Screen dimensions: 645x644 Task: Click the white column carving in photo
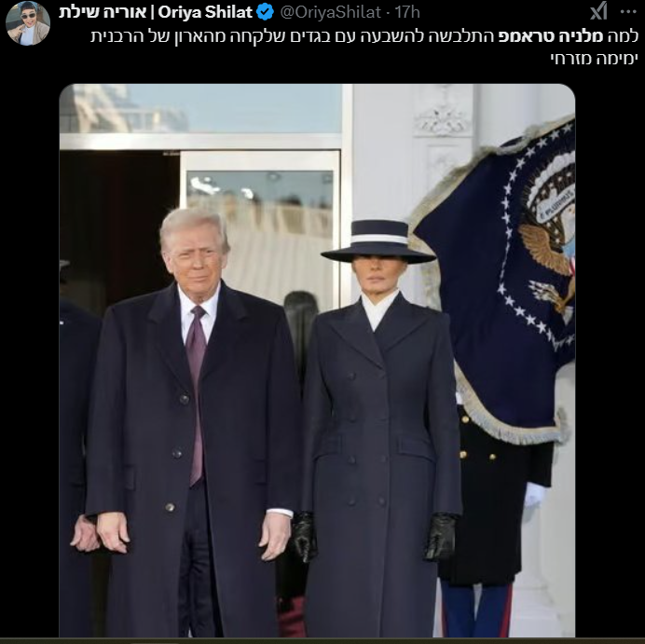click(442, 119)
